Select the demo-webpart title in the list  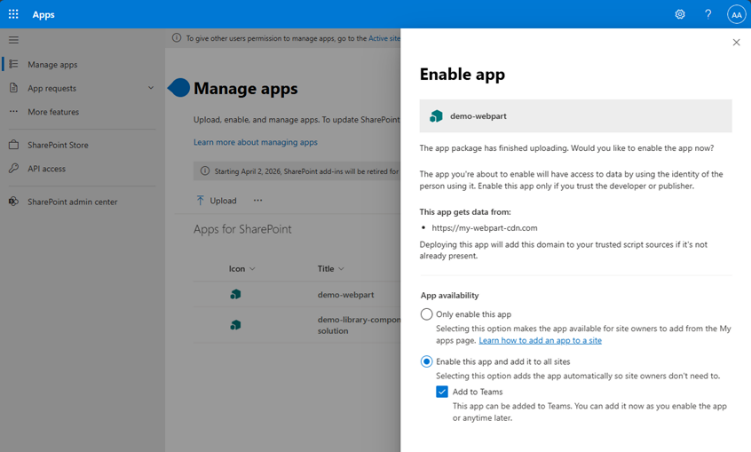[x=346, y=294]
